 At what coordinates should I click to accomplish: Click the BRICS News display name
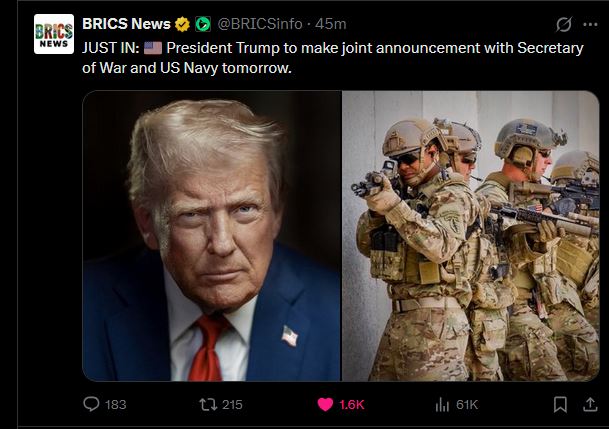(126, 24)
